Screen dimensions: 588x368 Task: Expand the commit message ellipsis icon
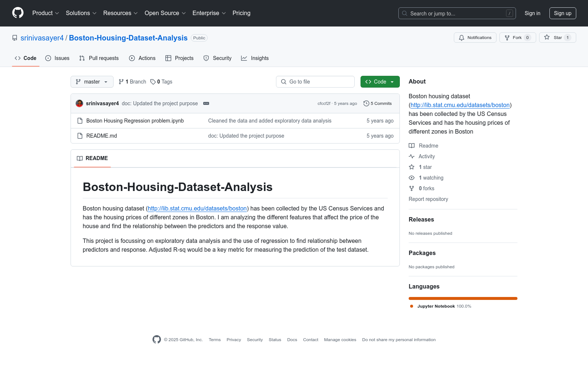click(206, 103)
